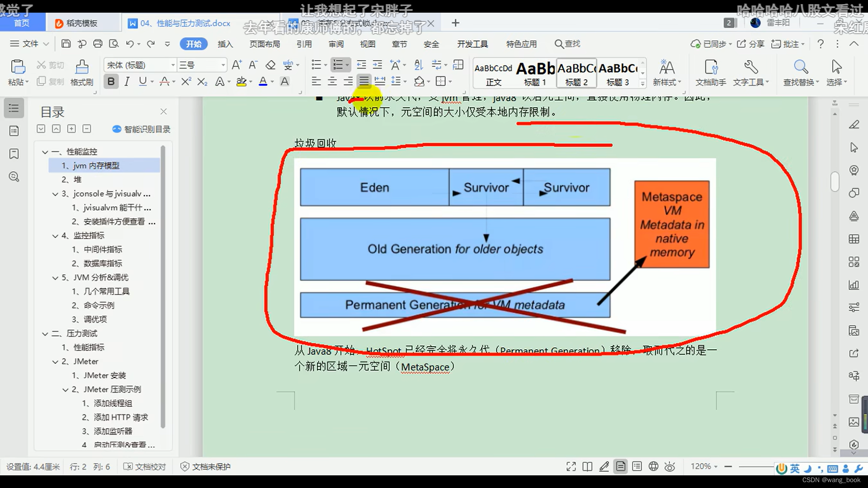The image size is (868, 488).
Task: Select 1、jvm 内存模型 in the outline
Action: 104,166
